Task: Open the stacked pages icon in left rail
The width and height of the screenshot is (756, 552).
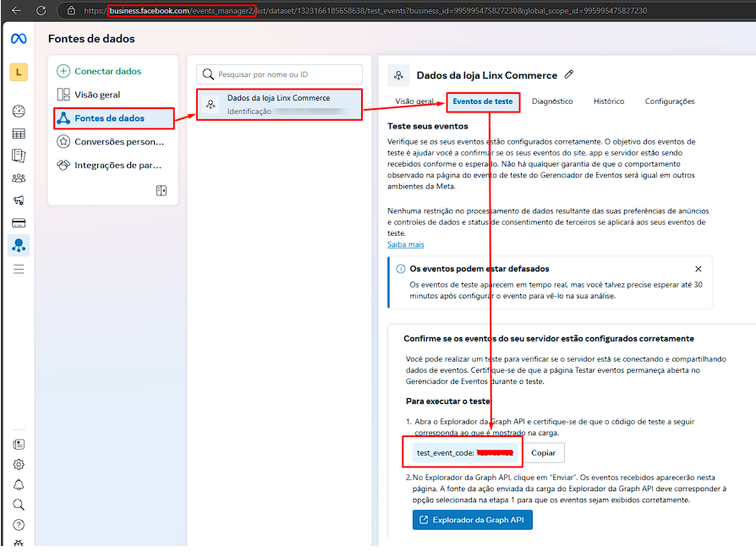Action: click(19, 156)
